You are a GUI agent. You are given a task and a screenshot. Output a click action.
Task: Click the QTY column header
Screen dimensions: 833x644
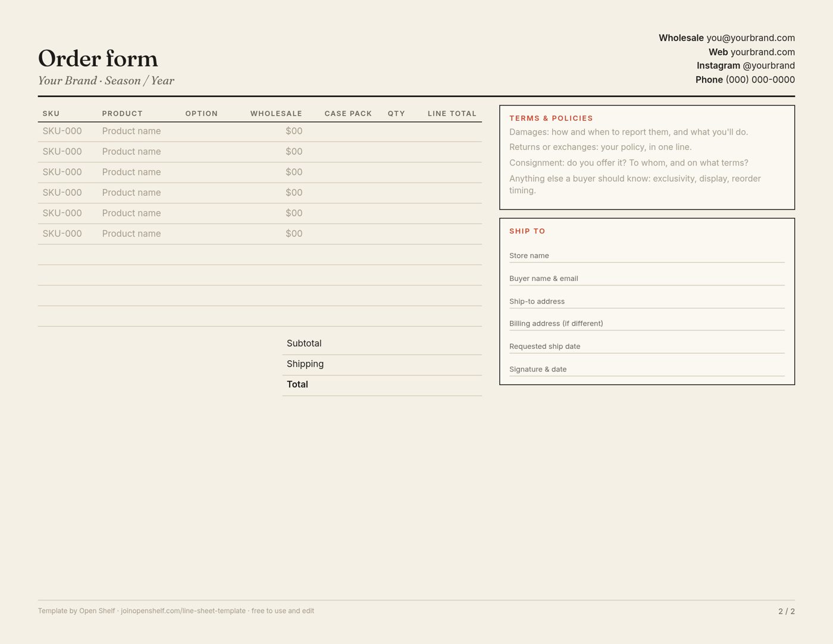coord(396,114)
